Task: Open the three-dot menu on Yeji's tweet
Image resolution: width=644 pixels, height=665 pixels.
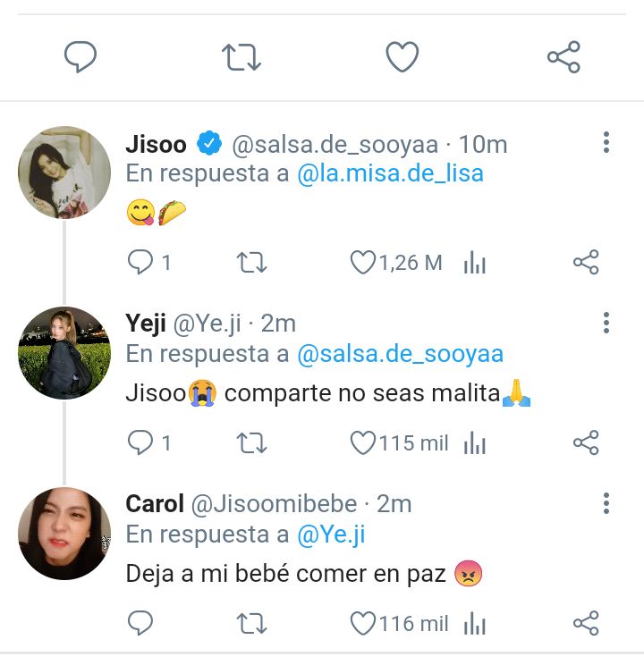Action: (x=606, y=324)
